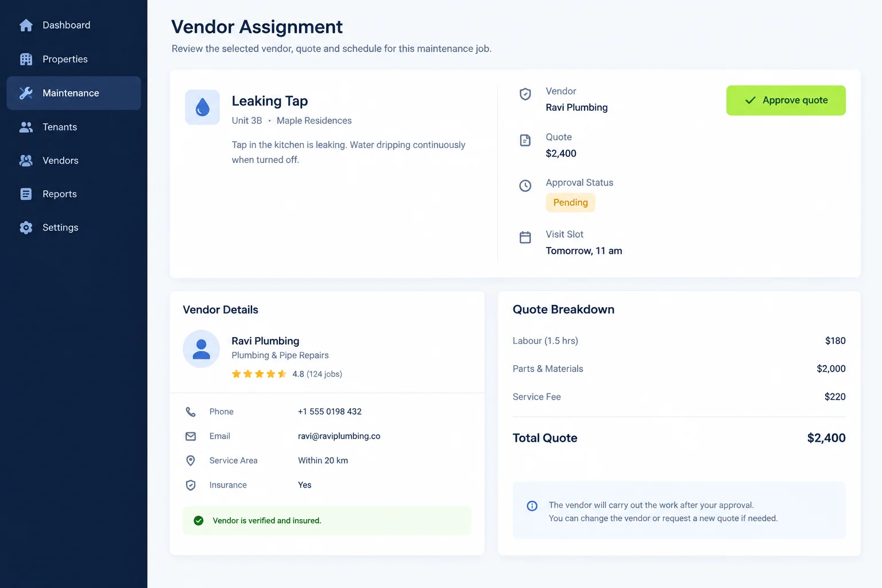Viewport: 882px width, 588px height.
Task: Click the Maple Residences property name
Action: [314, 121]
